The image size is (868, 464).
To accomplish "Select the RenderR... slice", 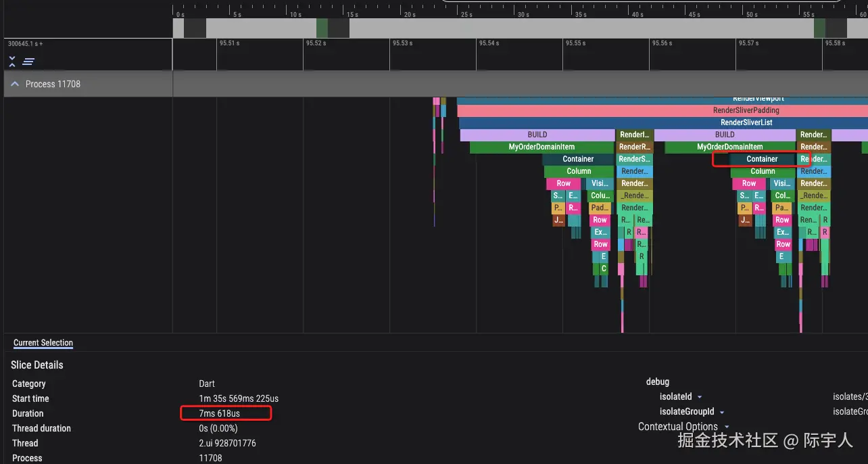I will [x=635, y=147].
